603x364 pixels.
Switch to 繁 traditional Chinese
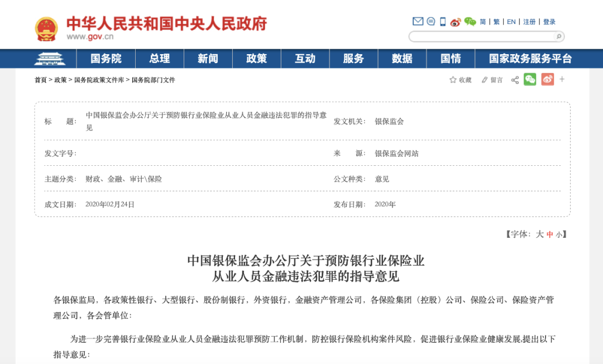(x=496, y=22)
